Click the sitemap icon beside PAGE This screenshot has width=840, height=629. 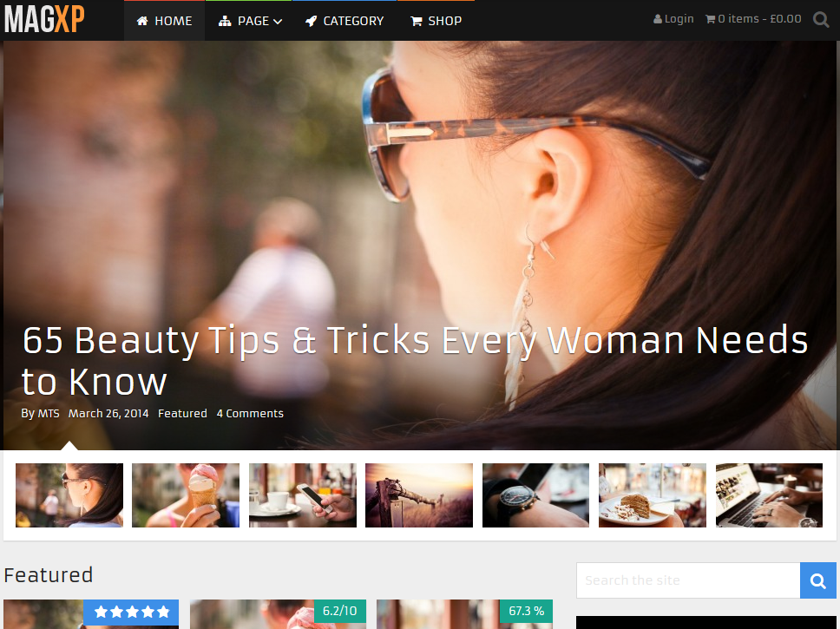tap(225, 21)
